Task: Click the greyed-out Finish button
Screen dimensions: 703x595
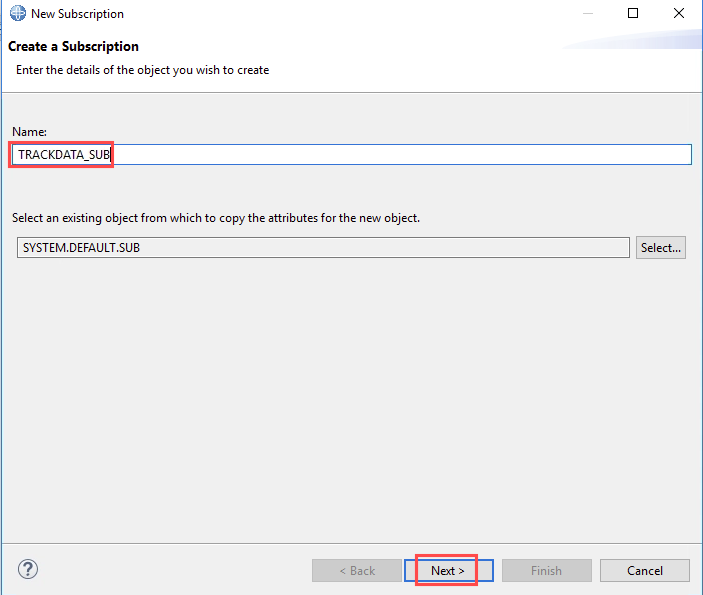Action: (x=547, y=570)
